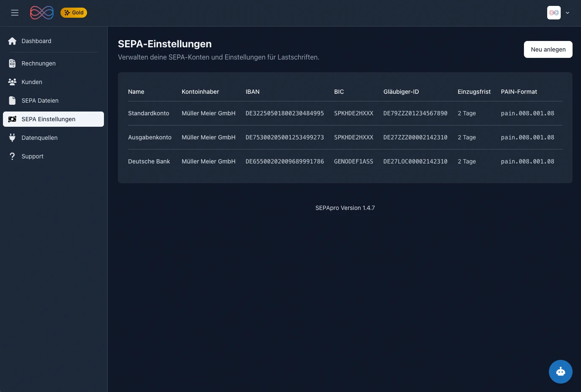The image size is (581, 392).
Task: Select the Datenquellen icon in sidebar
Action: (12, 137)
